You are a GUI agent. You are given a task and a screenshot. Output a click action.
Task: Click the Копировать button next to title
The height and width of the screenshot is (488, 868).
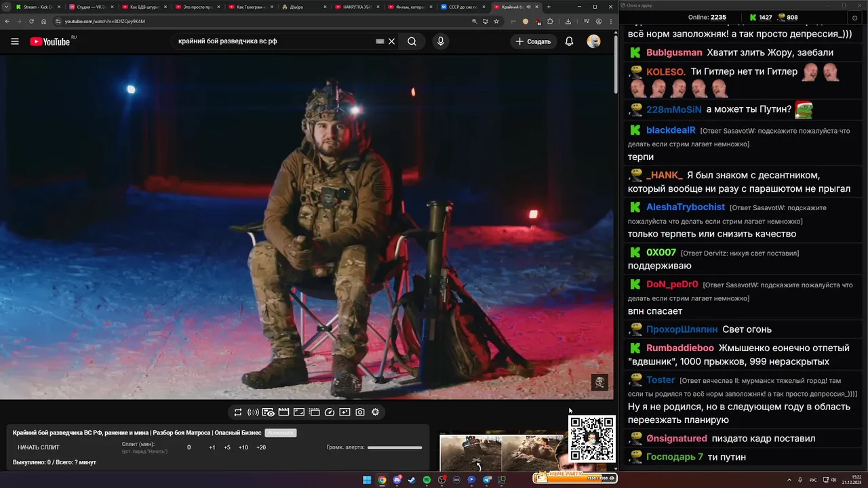click(281, 432)
